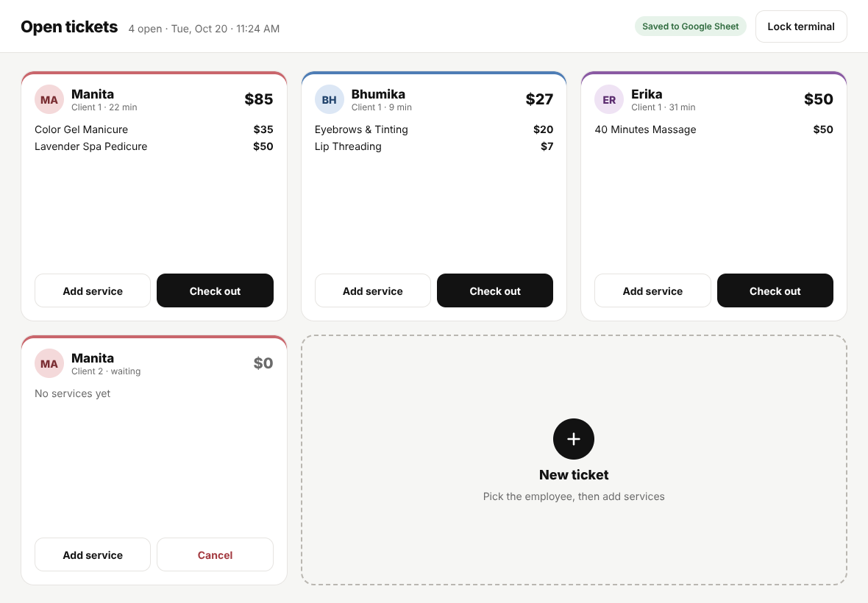This screenshot has width=868, height=603.
Task: Click the $35 price for Color Gel Manicure
Action: click(x=263, y=129)
